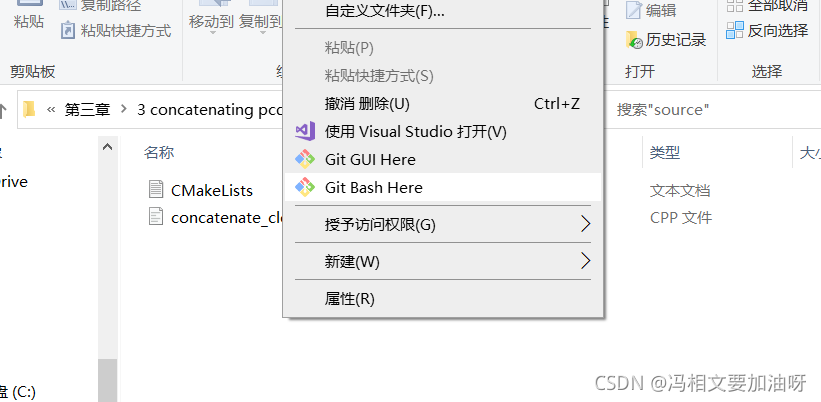
Task: Open the 移动到 dropdown arrow
Action: (x=212, y=33)
